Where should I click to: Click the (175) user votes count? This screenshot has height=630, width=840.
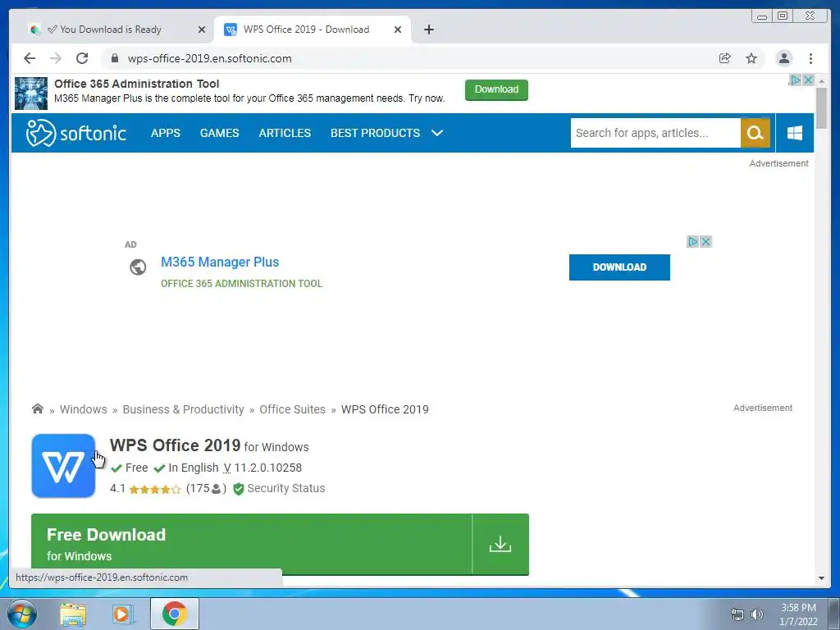click(206, 488)
